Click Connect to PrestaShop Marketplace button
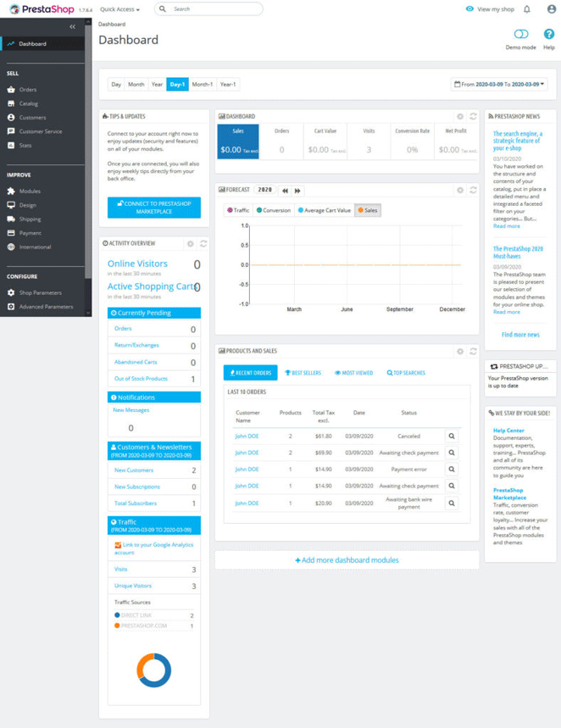The image size is (561, 728). [154, 208]
